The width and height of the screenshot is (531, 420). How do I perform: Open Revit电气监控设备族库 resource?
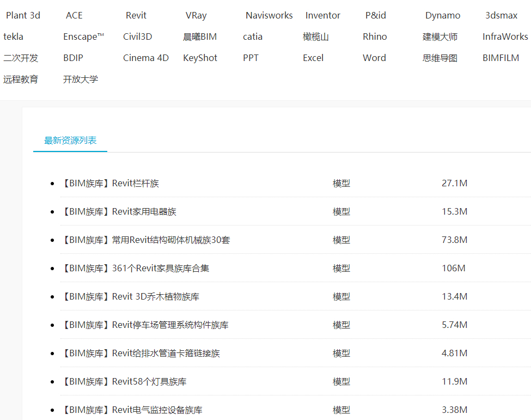pos(132,410)
